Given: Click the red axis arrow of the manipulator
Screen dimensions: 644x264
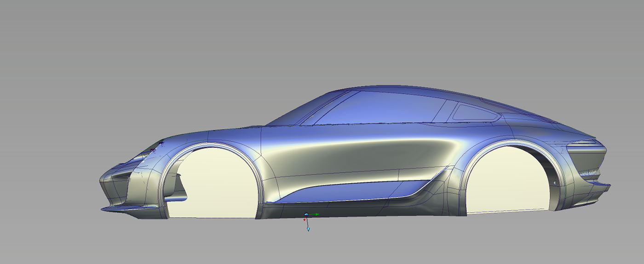Looking at the screenshot, I should pos(305,220).
